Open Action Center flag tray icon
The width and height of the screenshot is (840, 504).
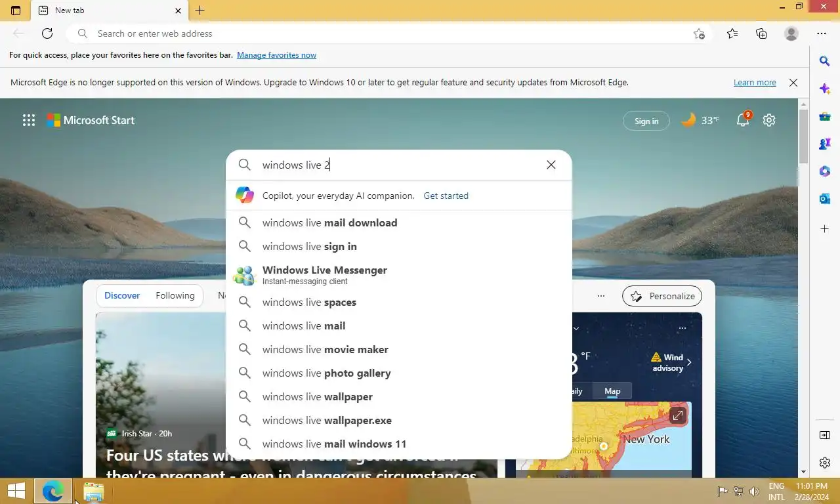pyautogui.click(x=723, y=491)
